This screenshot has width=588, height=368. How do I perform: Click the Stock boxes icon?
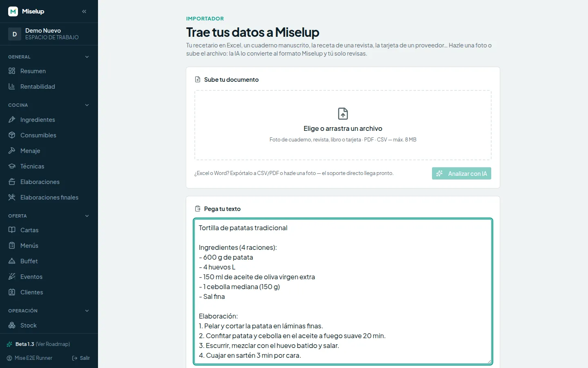(12, 325)
